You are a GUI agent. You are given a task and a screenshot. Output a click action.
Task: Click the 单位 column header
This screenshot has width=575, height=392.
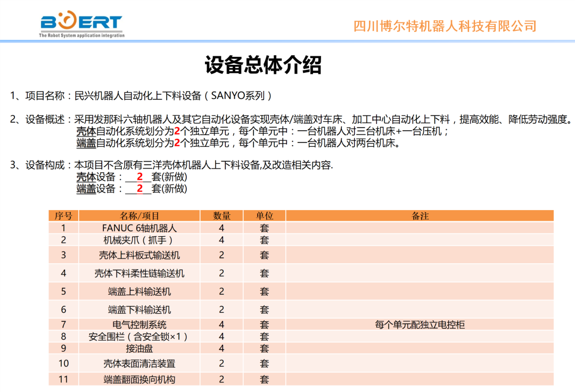pyautogui.click(x=265, y=216)
